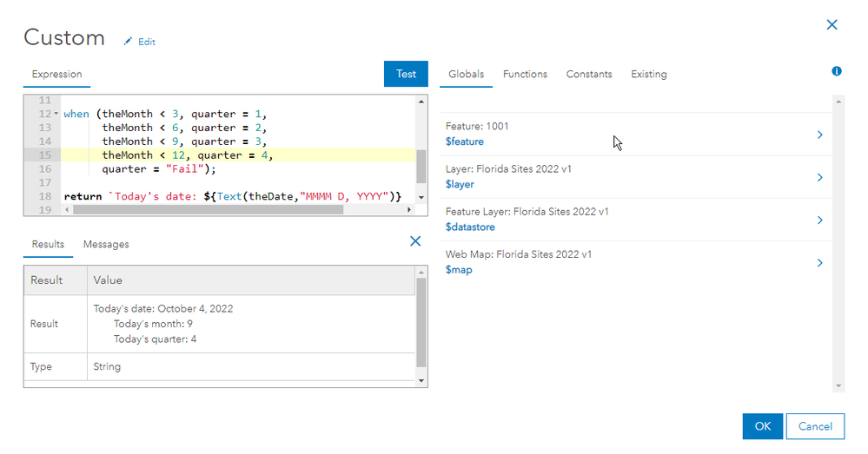The height and width of the screenshot is (454, 868).
Task: Switch to the Functions tab
Action: pos(525,74)
